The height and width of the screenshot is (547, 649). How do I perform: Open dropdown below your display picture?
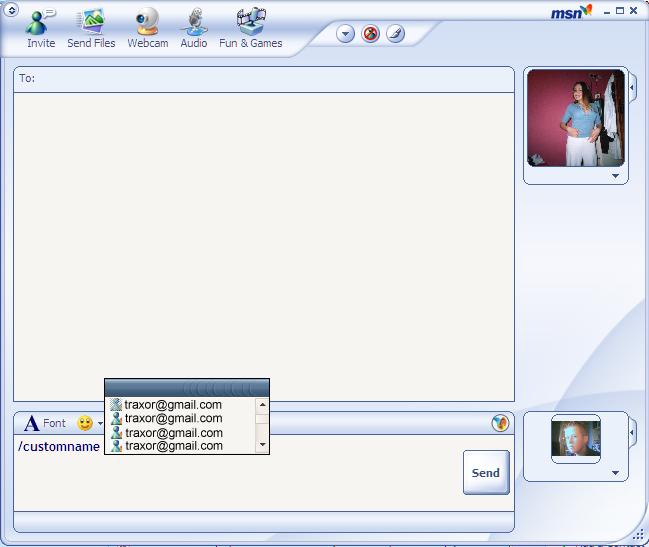click(615, 473)
